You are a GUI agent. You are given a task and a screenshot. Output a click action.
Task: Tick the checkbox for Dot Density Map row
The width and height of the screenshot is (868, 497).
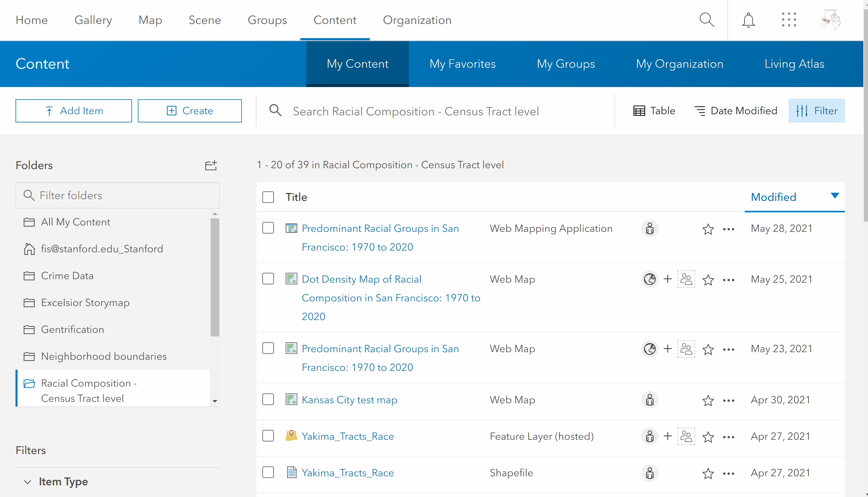268,279
